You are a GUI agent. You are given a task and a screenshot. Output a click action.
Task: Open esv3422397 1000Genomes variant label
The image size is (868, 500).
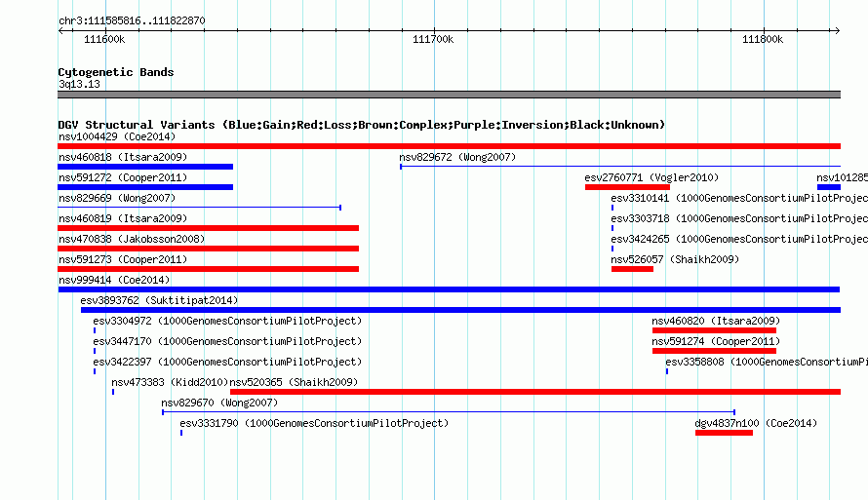[x=227, y=362]
